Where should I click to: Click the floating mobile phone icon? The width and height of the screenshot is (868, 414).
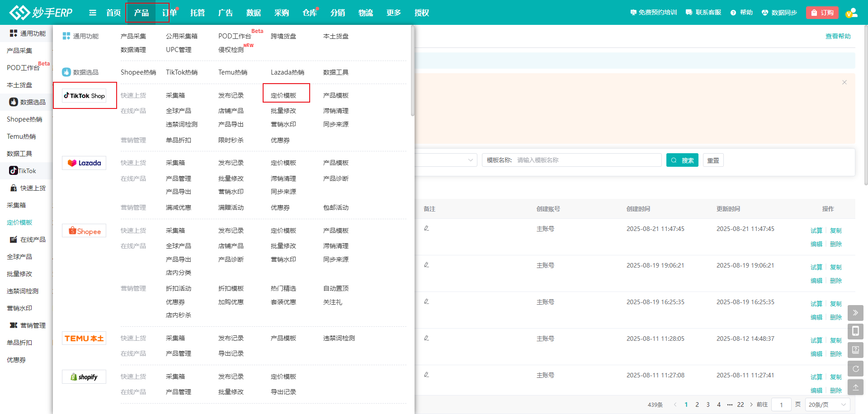tap(855, 331)
